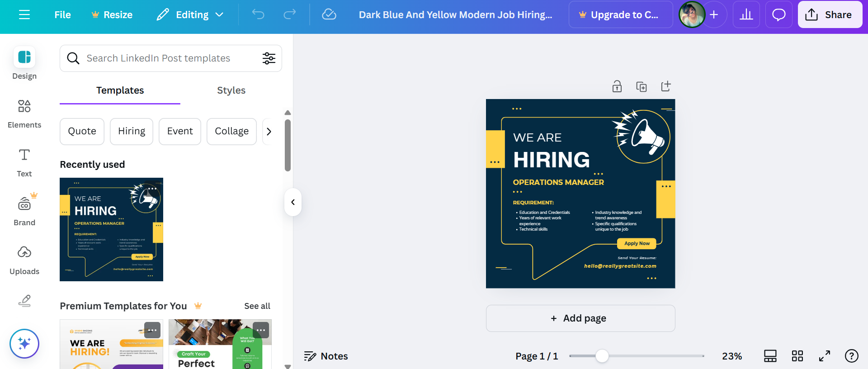This screenshot has height=369, width=868.
Task: Open the analytics bar chart icon
Action: [x=746, y=14]
